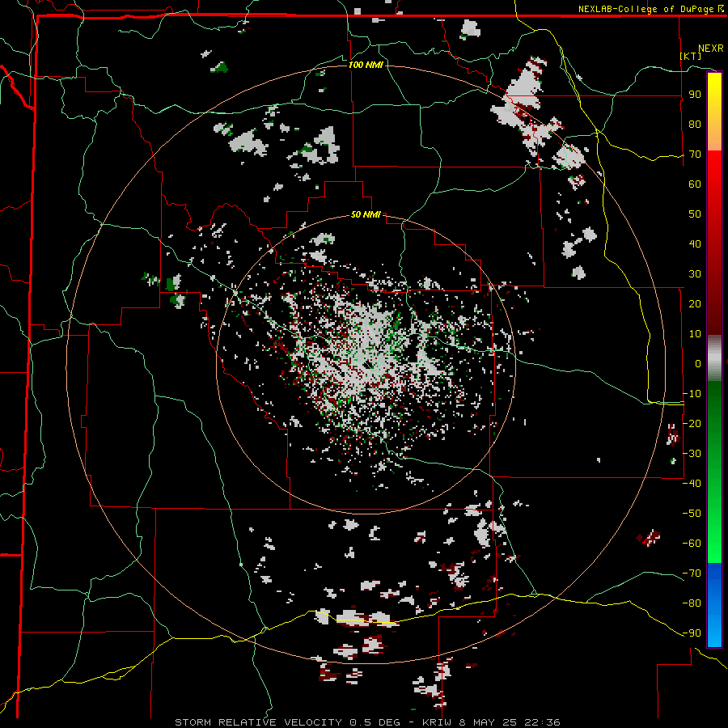Click the NEXR label above the color bar
728x728 pixels.
711,49
